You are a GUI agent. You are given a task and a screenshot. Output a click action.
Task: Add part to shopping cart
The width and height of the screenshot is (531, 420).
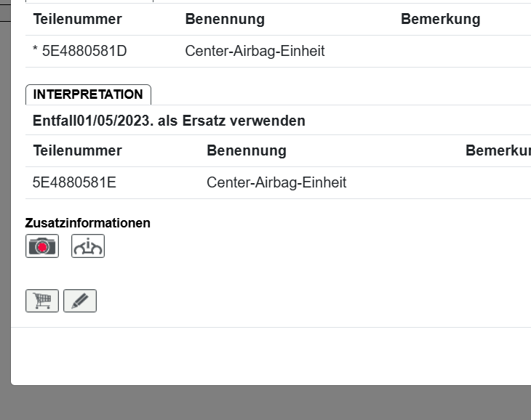42,301
